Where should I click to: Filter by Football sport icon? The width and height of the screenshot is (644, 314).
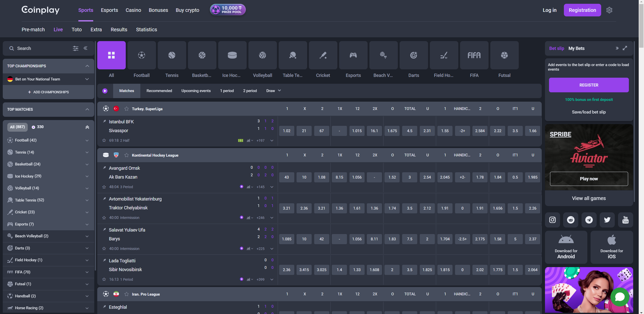click(x=142, y=55)
